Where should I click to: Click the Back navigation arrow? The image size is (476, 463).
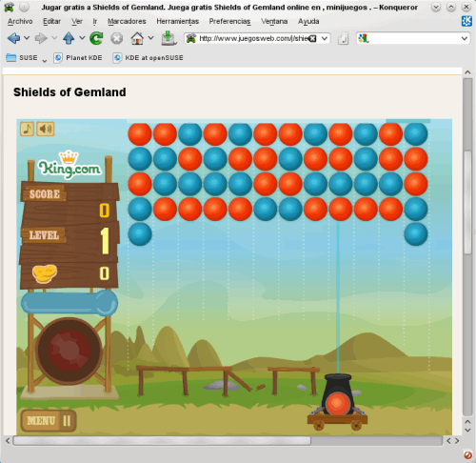[13, 38]
